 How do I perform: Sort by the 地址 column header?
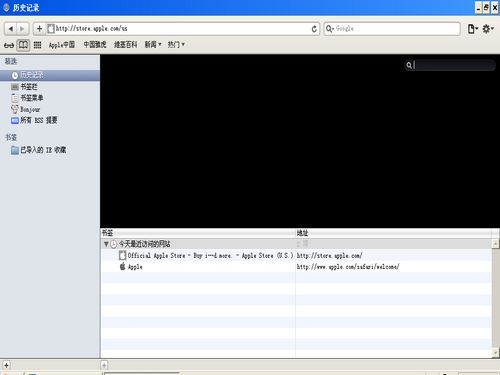[x=393, y=233]
